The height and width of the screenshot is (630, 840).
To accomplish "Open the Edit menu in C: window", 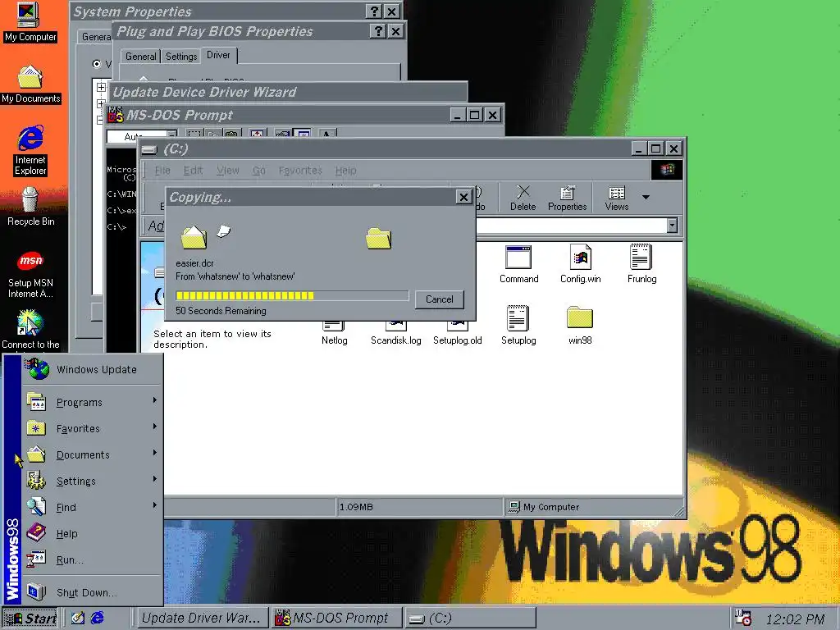I will [x=193, y=171].
